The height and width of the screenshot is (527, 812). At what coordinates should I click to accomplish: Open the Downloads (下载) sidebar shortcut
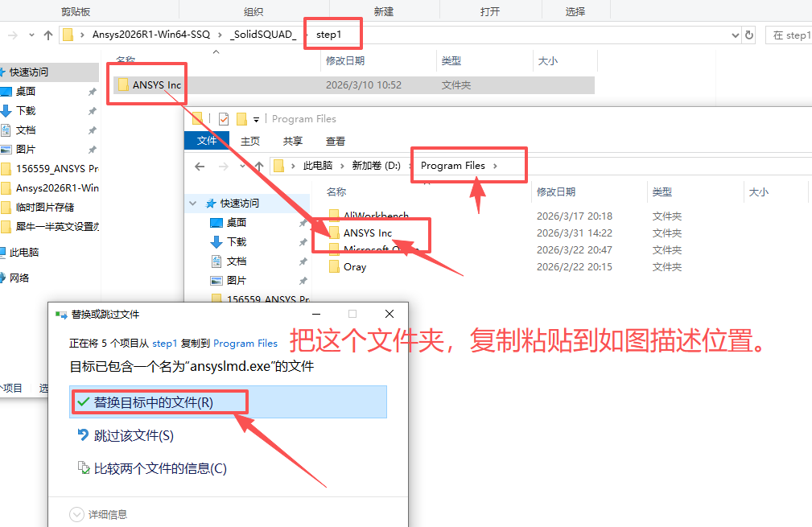(x=24, y=110)
